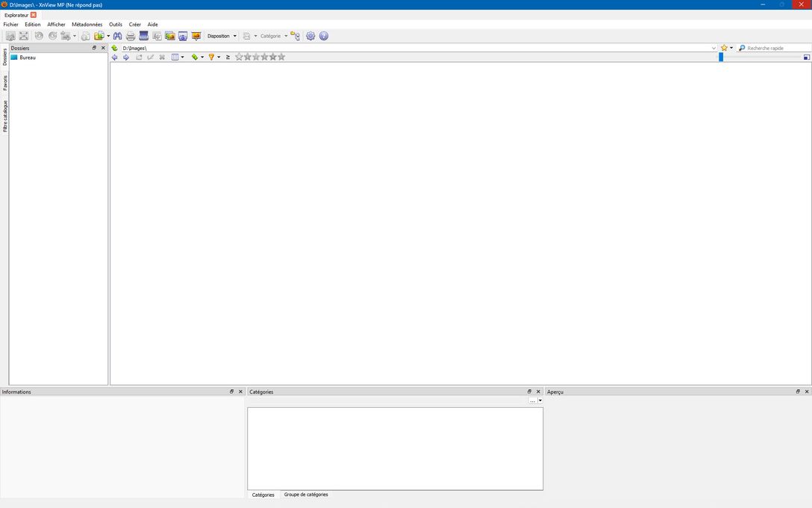The image size is (812, 508).
Task: Select the Catégories bottom tab
Action: pos(263,495)
